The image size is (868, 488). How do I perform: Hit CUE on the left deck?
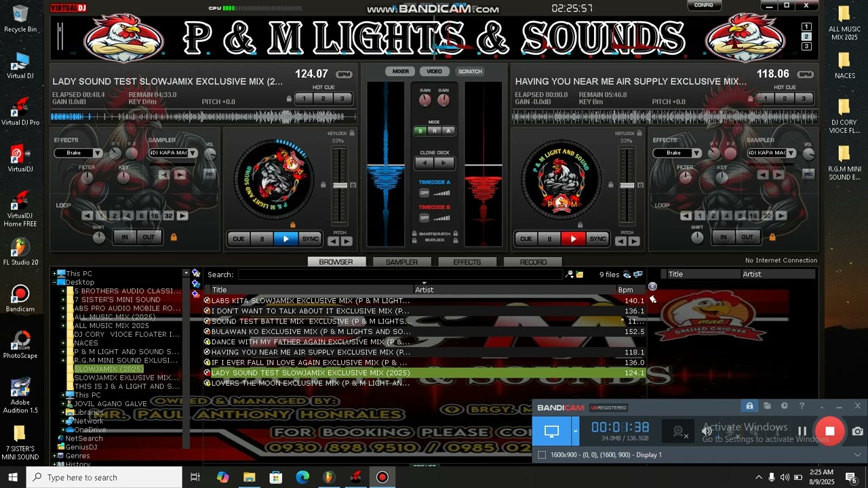coord(238,239)
